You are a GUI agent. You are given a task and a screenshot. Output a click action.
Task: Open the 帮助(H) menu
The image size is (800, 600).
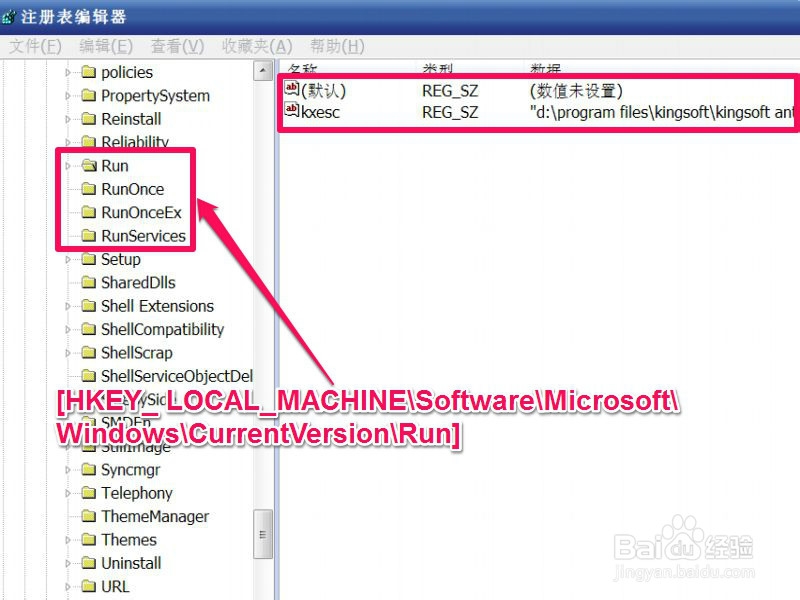[x=337, y=46]
